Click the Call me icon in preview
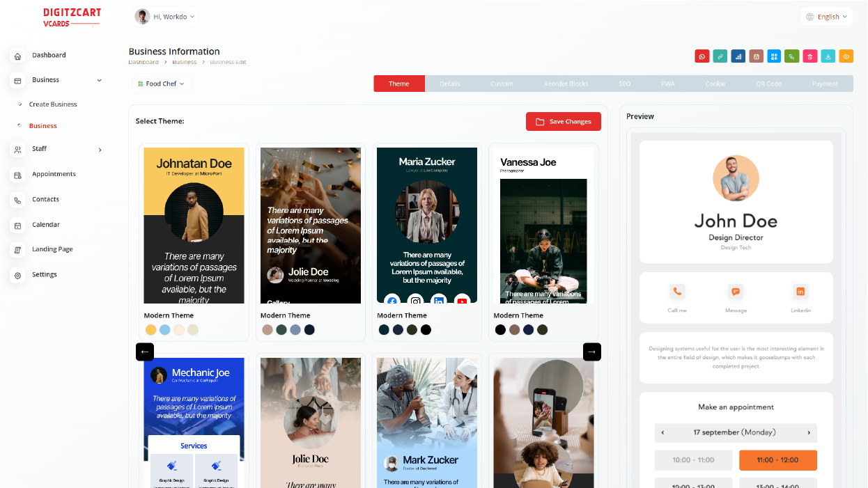This screenshot has height=488, width=868. tap(676, 292)
